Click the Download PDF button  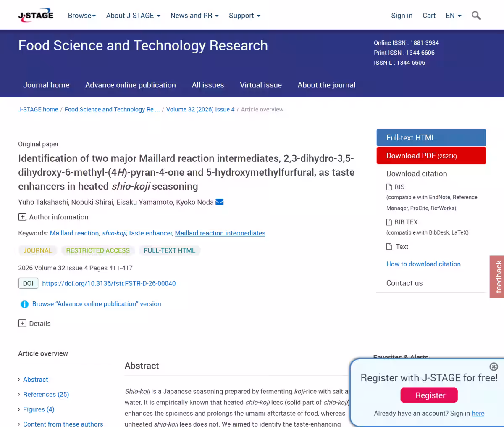[x=431, y=156]
